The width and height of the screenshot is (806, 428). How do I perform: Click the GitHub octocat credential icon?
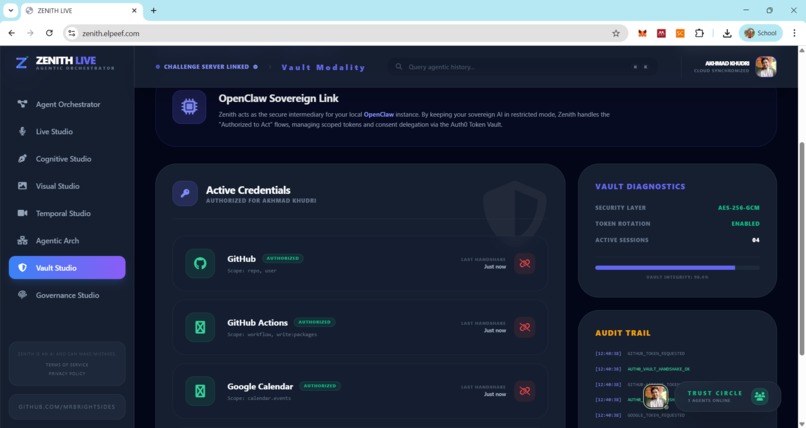pos(200,264)
